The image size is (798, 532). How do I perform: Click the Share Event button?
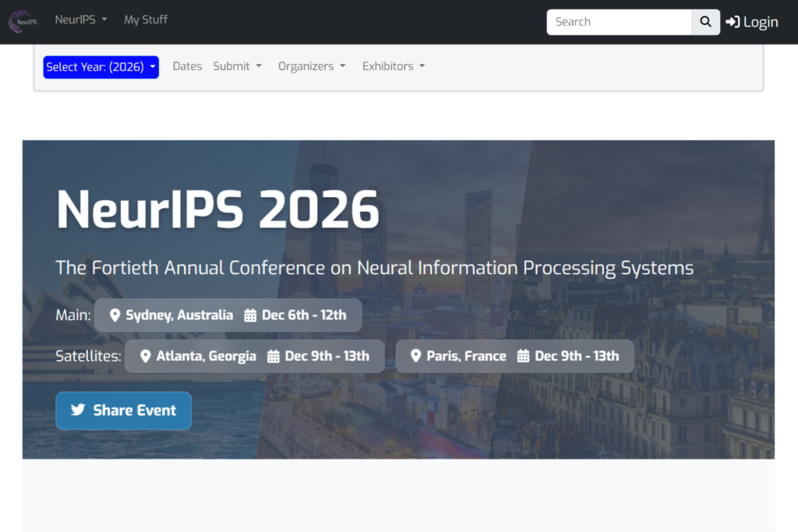(124, 410)
